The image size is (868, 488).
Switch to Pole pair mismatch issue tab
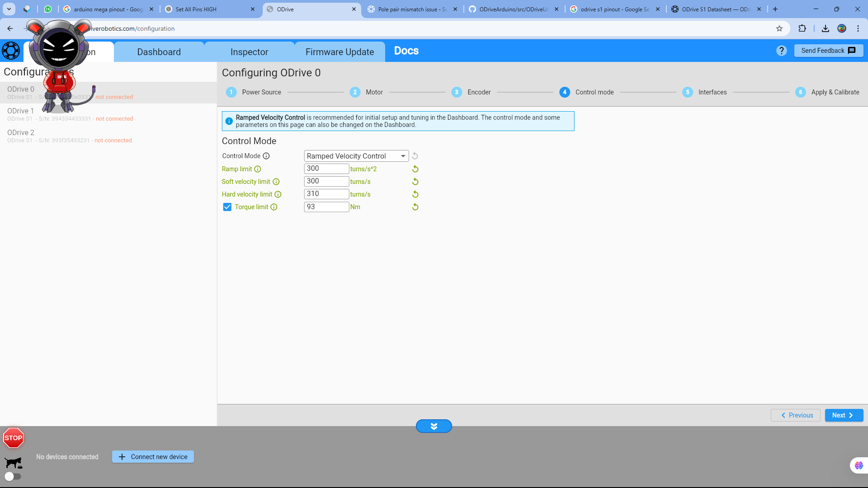tap(413, 9)
